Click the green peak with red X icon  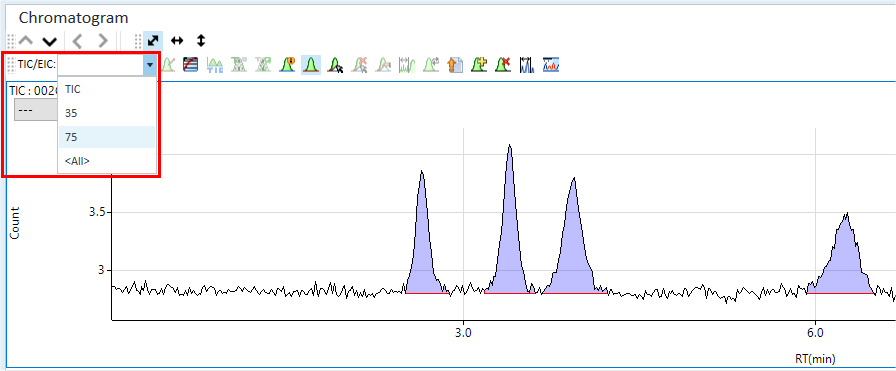coord(503,65)
